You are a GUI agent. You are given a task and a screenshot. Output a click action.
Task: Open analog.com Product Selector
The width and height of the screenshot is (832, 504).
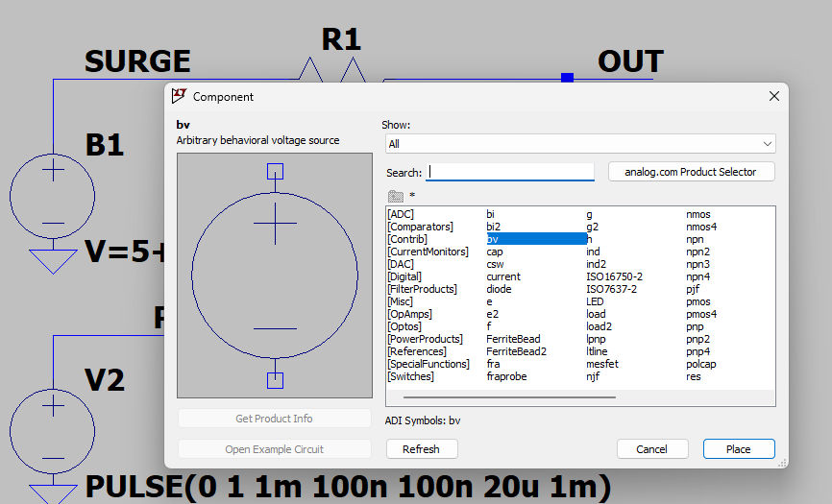click(691, 172)
